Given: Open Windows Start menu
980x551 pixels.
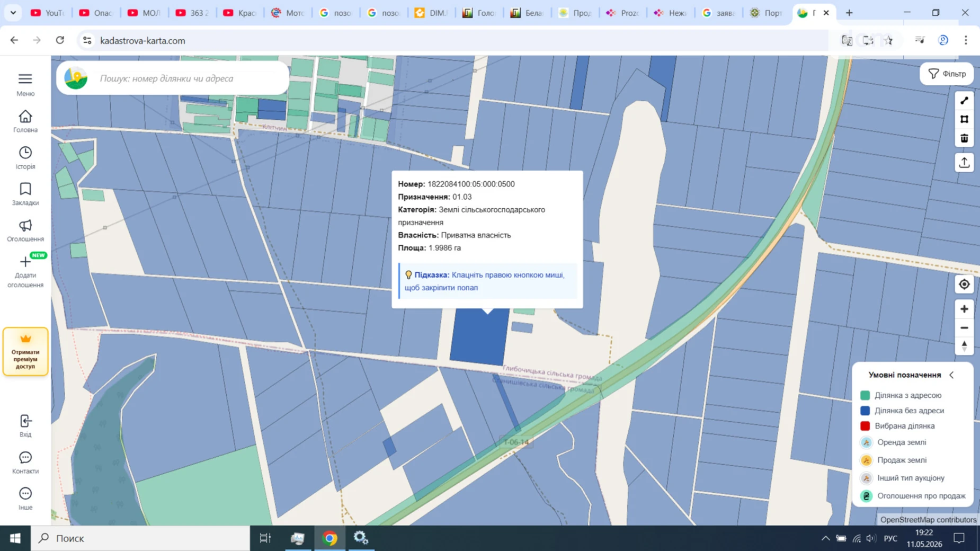Looking at the screenshot, I should pos(15,538).
